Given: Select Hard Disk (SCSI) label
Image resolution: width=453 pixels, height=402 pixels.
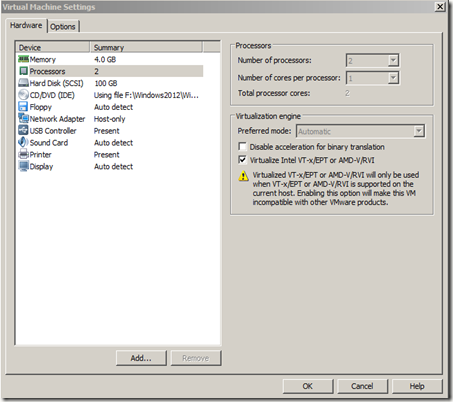Looking at the screenshot, I should point(57,83).
